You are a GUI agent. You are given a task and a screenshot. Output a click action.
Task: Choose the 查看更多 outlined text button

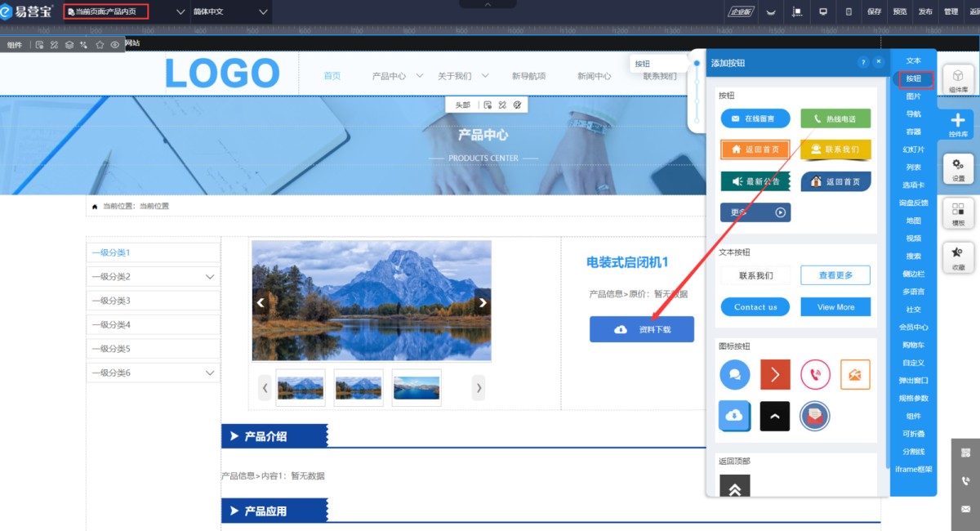[x=835, y=275]
